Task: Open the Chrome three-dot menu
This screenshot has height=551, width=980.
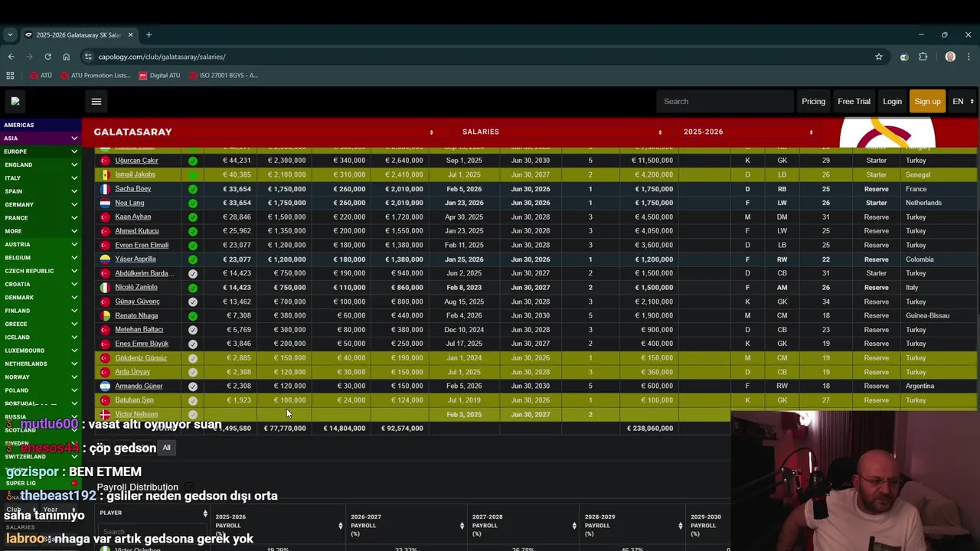Action: pos(969,57)
